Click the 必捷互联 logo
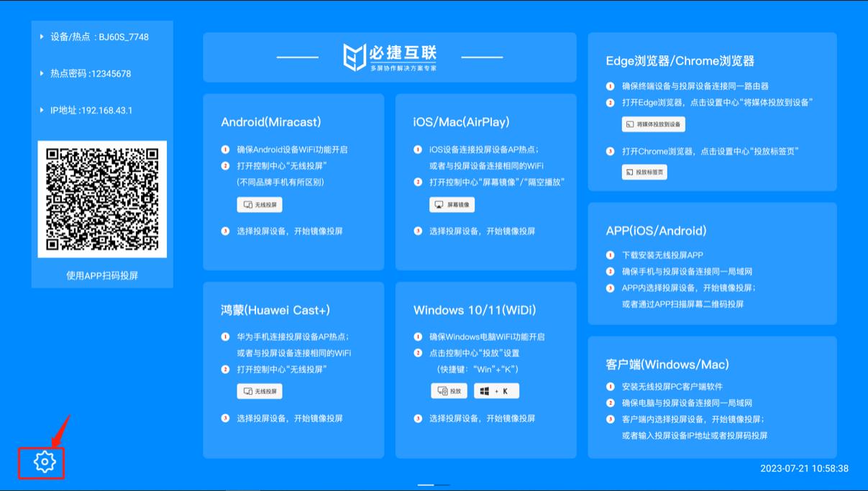Image resolution: width=868 pixels, height=491 pixels. [x=390, y=58]
